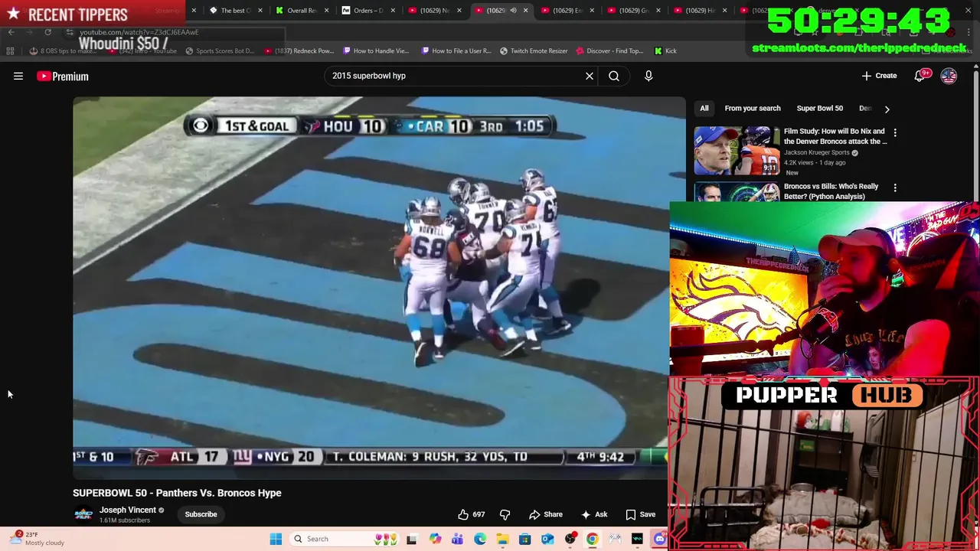Switch to OBS Studio on the taskbar

570,539
